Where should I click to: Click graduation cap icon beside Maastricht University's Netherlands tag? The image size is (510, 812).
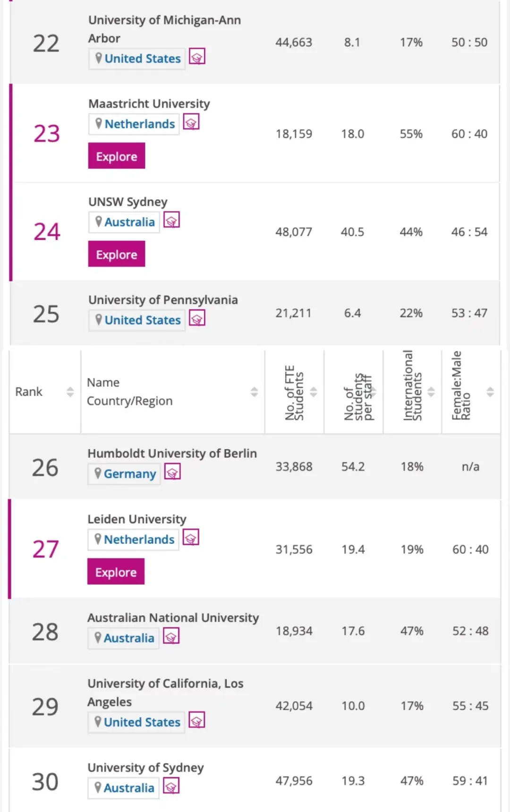click(x=191, y=122)
